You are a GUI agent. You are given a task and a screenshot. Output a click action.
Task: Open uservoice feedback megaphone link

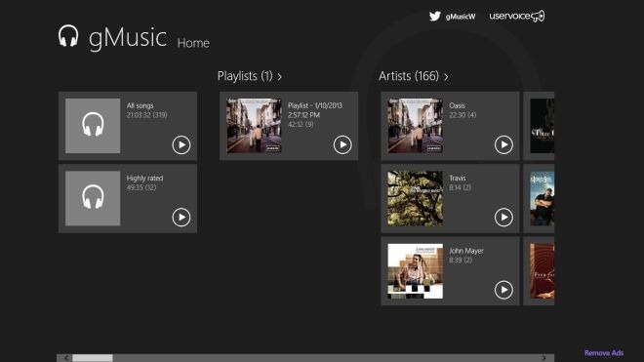click(517, 16)
